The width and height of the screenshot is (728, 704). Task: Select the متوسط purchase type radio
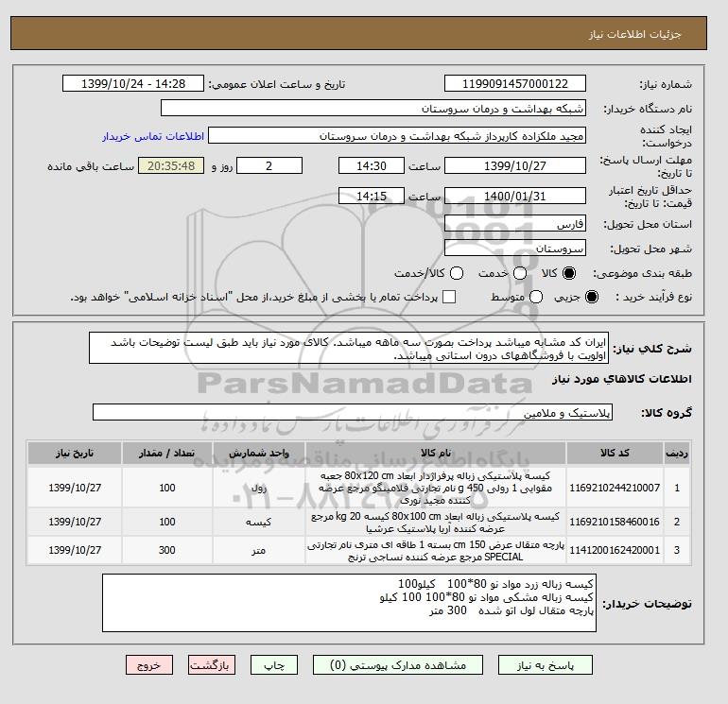(536, 297)
